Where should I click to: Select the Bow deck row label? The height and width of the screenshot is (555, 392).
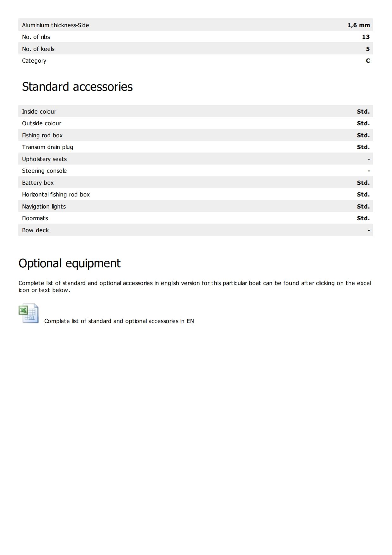click(35, 230)
